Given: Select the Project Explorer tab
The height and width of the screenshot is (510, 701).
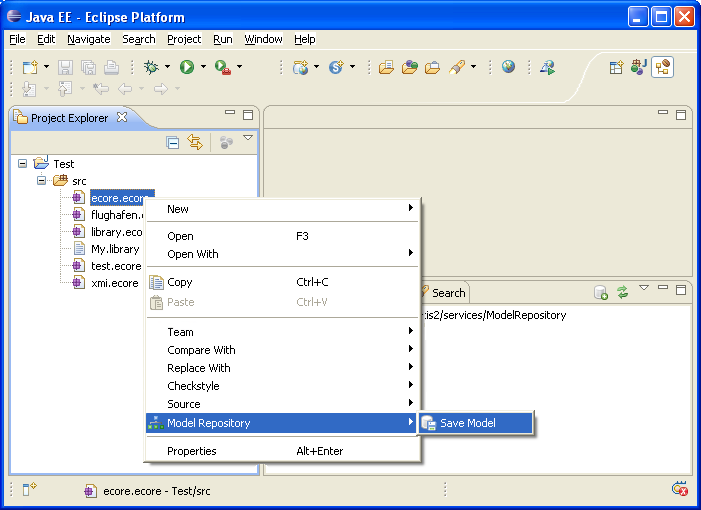Looking at the screenshot, I should tap(69, 118).
